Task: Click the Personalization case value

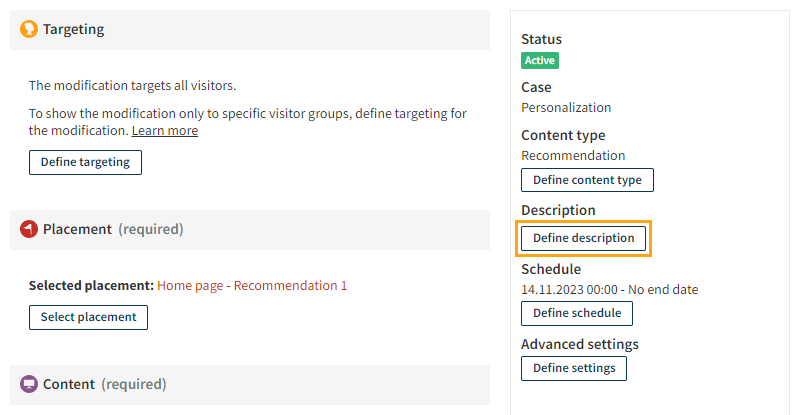Action: pyautogui.click(x=566, y=107)
